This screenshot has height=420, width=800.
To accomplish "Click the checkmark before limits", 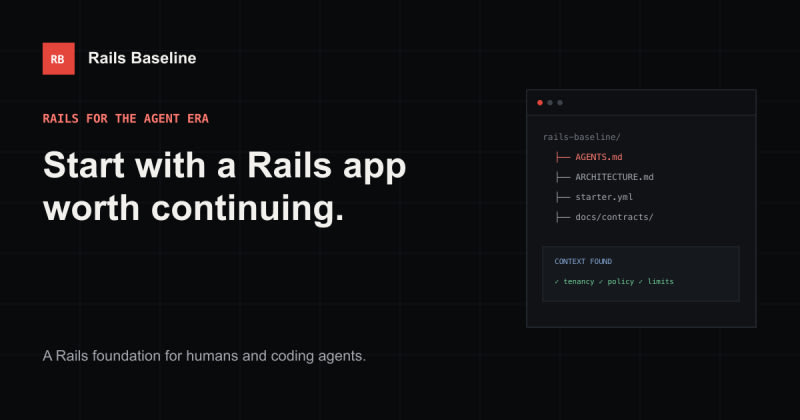I will [641, 282].
